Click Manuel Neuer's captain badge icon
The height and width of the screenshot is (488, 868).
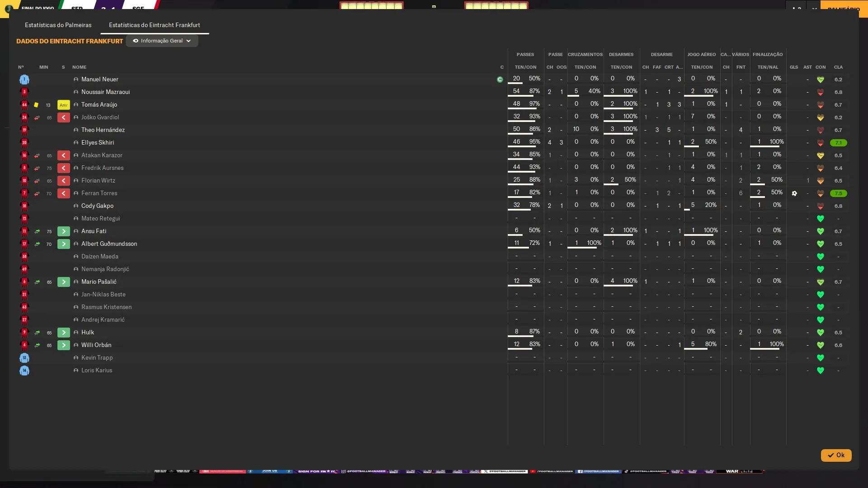500,80
